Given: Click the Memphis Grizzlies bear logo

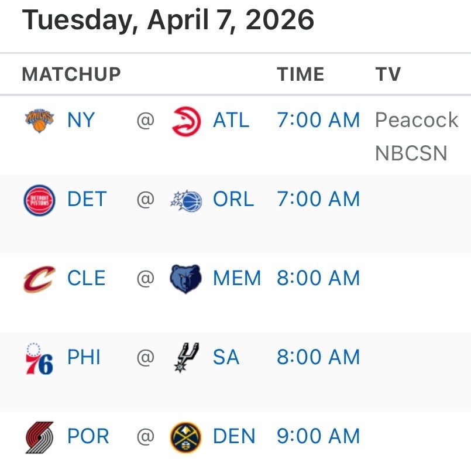Looking at the screenshot, I should (185, 279).
